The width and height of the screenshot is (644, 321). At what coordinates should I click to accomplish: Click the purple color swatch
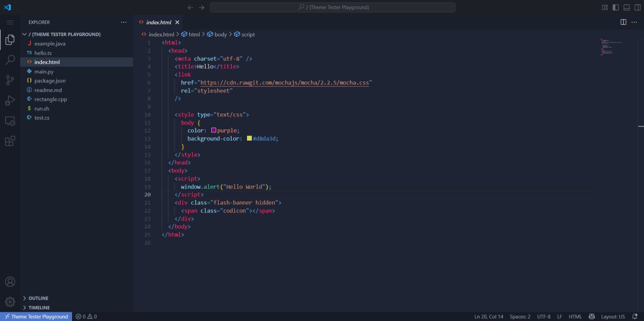coord(214,130)
